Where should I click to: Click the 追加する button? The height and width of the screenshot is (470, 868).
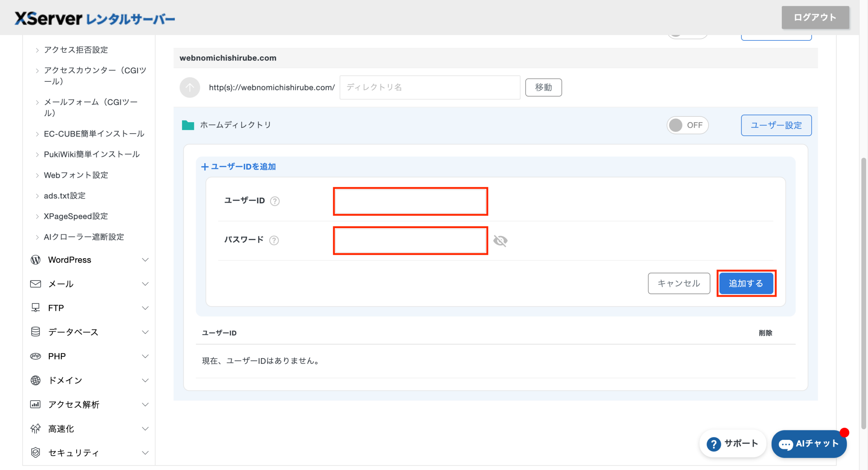tap(746, 283)
